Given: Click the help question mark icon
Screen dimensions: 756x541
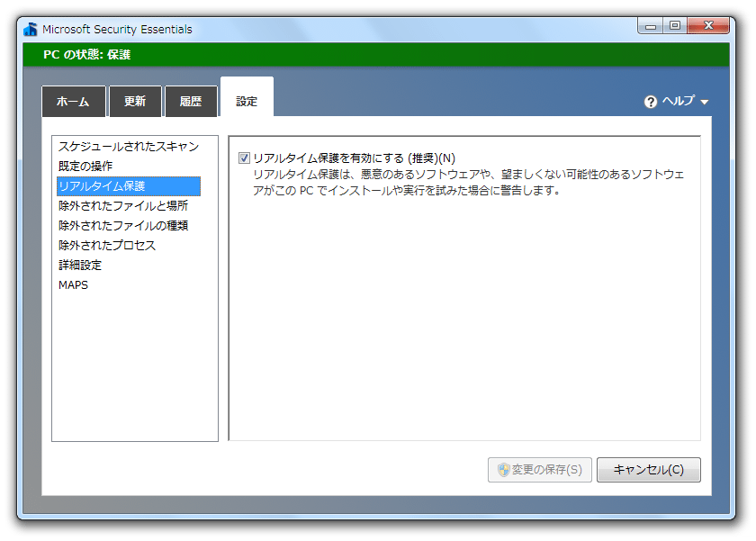Looking at the screenshot, I should coord(651,102).
